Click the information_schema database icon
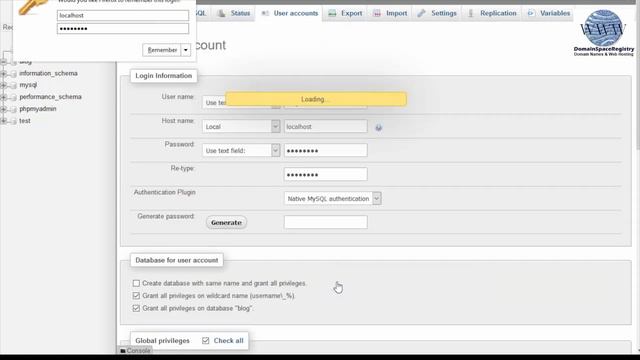Viewport: 640px width, 360px height. pos(13,73)
